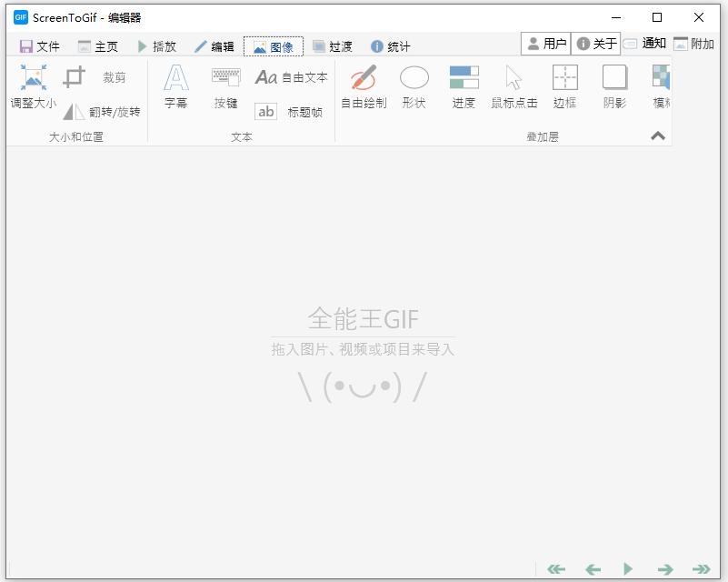Maximize the ScreenToGif editor window

(657, 17)
